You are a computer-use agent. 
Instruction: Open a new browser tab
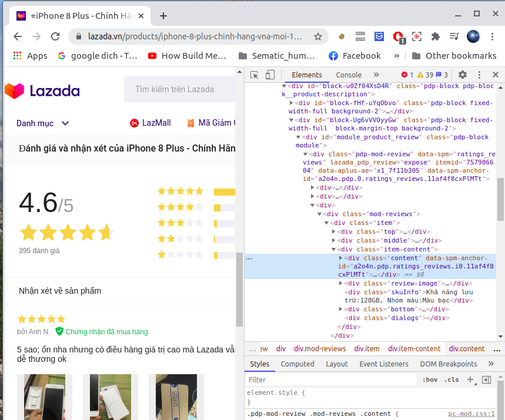click(163, 16)
